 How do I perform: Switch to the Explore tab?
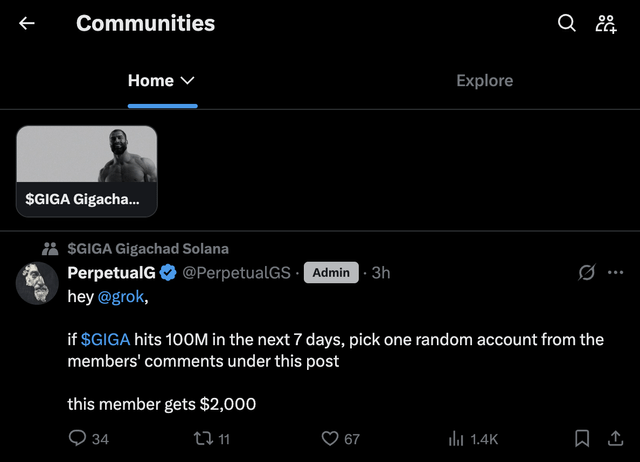pos(484,81)
